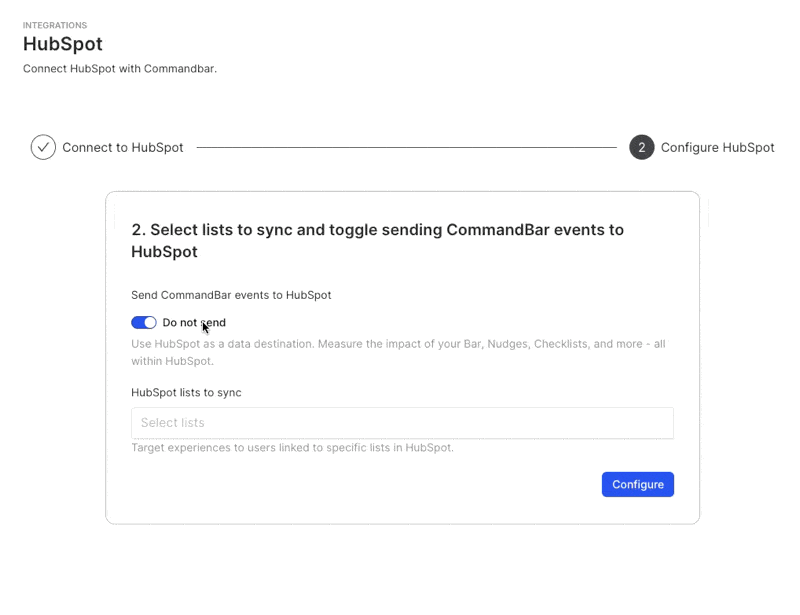Click the 'HubSpot lists to sync' label
This screenshot has width=800, height=615.
[x=186, y=393]
